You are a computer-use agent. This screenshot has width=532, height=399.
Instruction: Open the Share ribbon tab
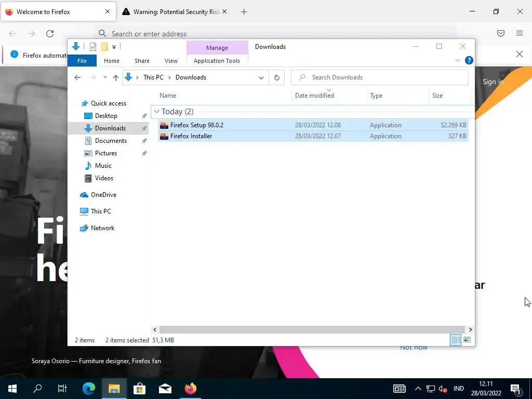click(142, 61)
